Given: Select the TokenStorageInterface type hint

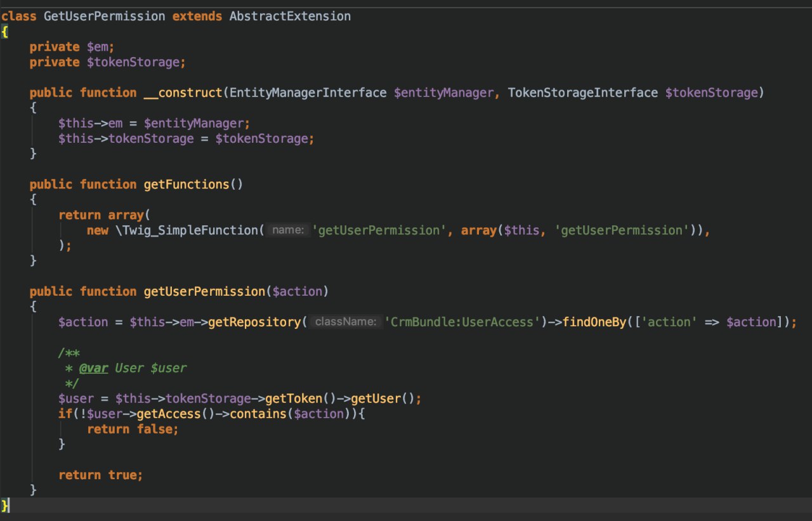Looking at the screenshot, I should click(583, 93).
